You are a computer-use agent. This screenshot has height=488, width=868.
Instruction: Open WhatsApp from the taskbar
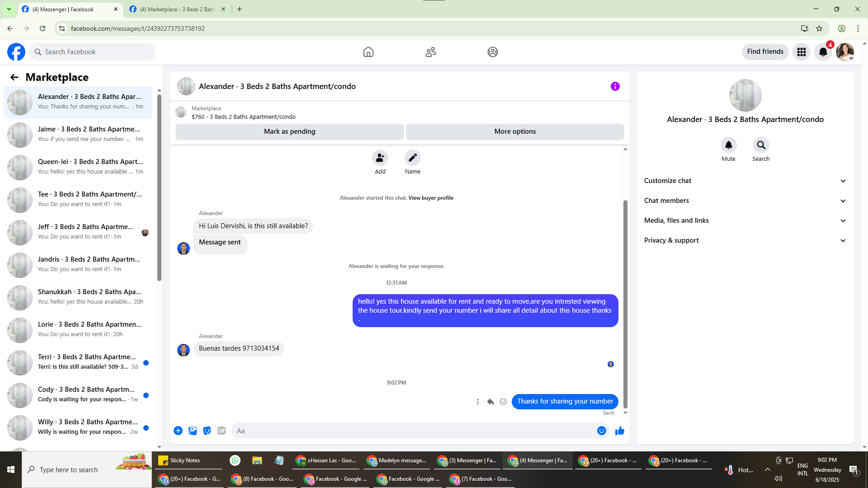click(x=235, y=460)
